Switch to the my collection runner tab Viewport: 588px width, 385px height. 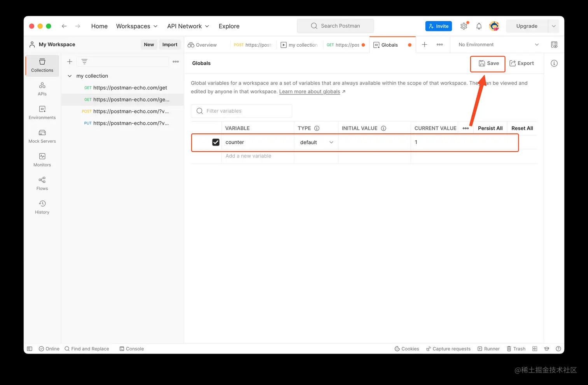[299, 45]
